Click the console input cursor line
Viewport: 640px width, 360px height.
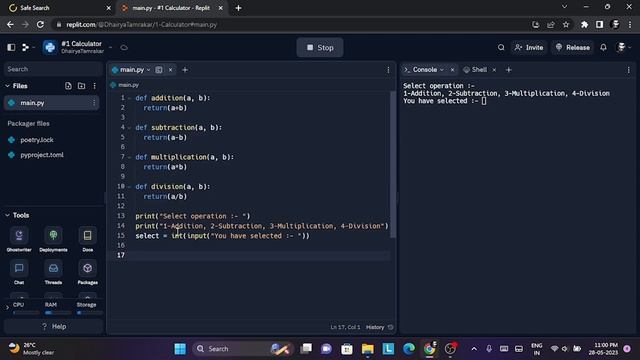coord(484,101)
